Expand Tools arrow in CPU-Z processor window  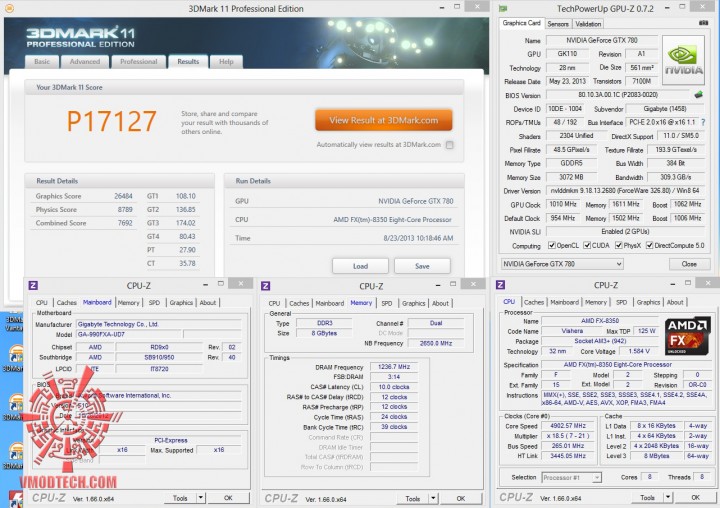pyautogui.click(x=668, y=497)
